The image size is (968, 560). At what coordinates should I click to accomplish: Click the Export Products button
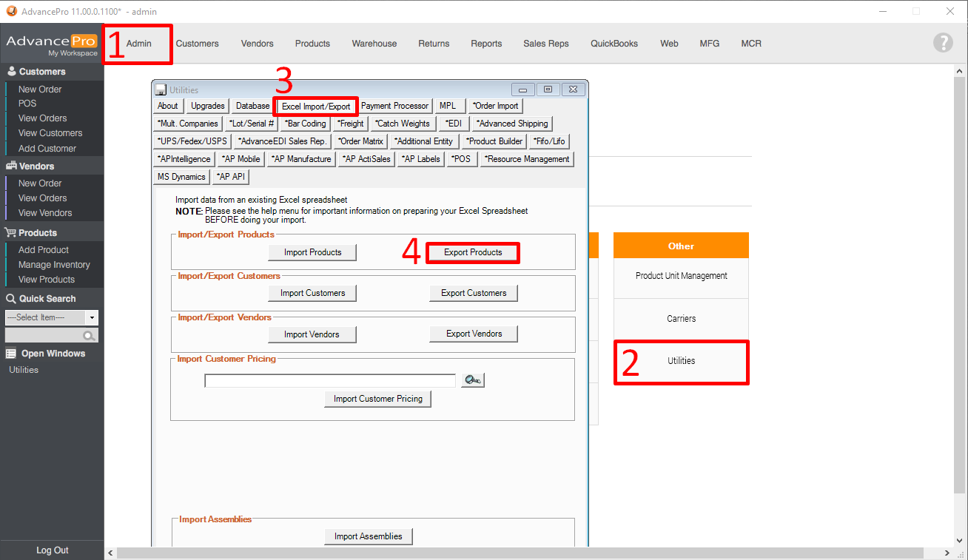coord(473,252)
